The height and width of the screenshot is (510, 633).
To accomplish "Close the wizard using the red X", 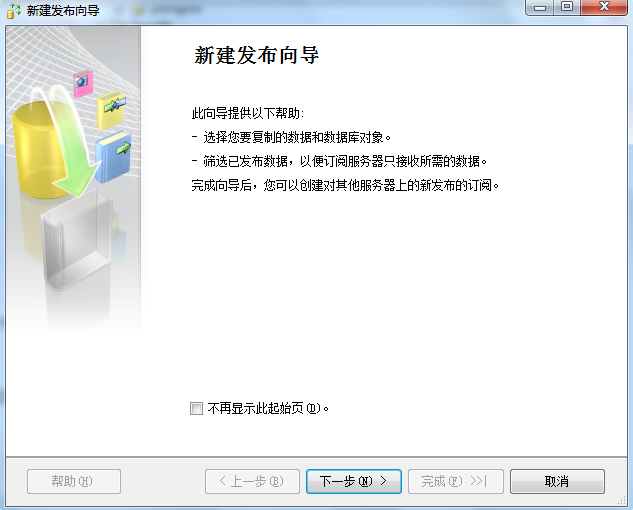I will [x=604, y=7].
